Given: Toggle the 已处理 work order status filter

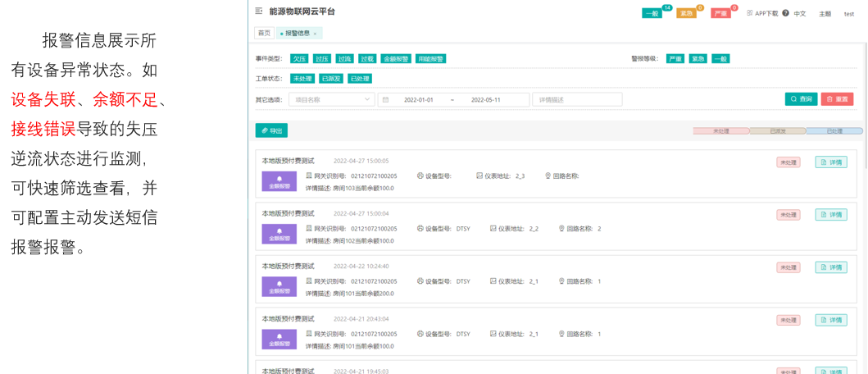Looking at the screenshot, I should click(360, 79).
